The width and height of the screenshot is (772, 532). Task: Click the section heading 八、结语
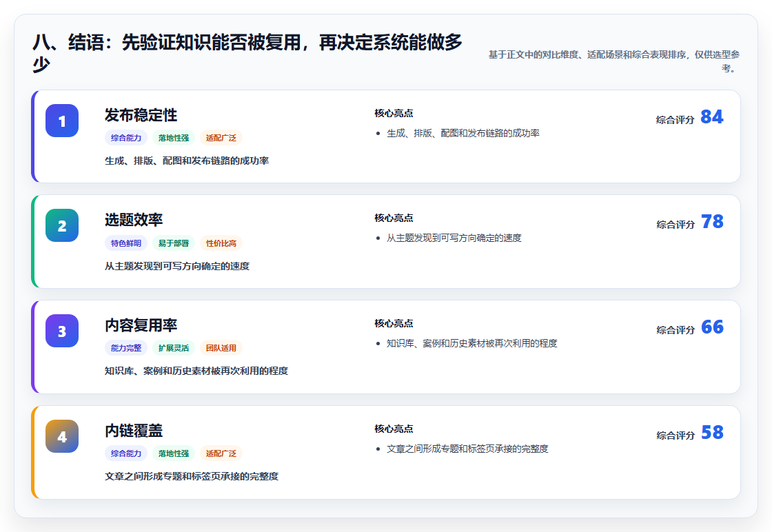coord(247,53)
